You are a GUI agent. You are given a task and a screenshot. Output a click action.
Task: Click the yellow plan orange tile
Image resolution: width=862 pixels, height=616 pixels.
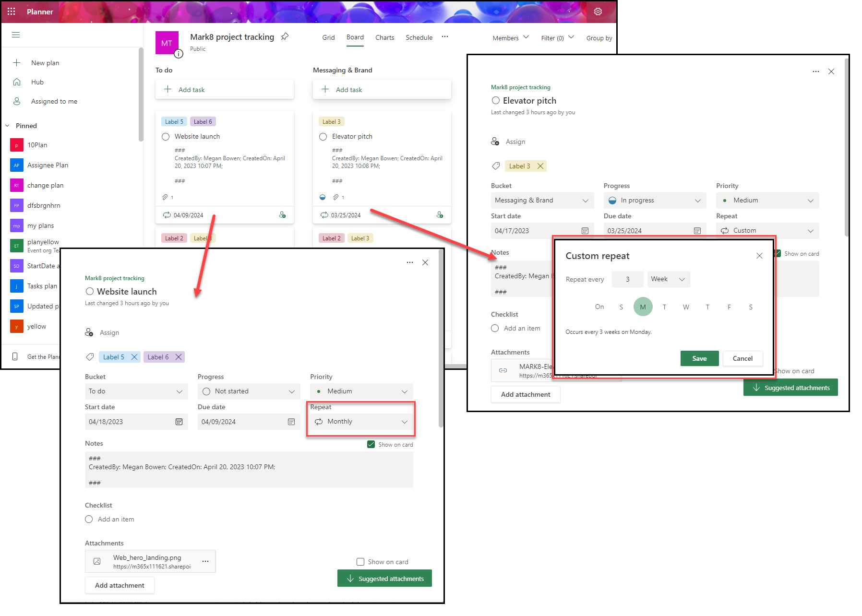16,326
